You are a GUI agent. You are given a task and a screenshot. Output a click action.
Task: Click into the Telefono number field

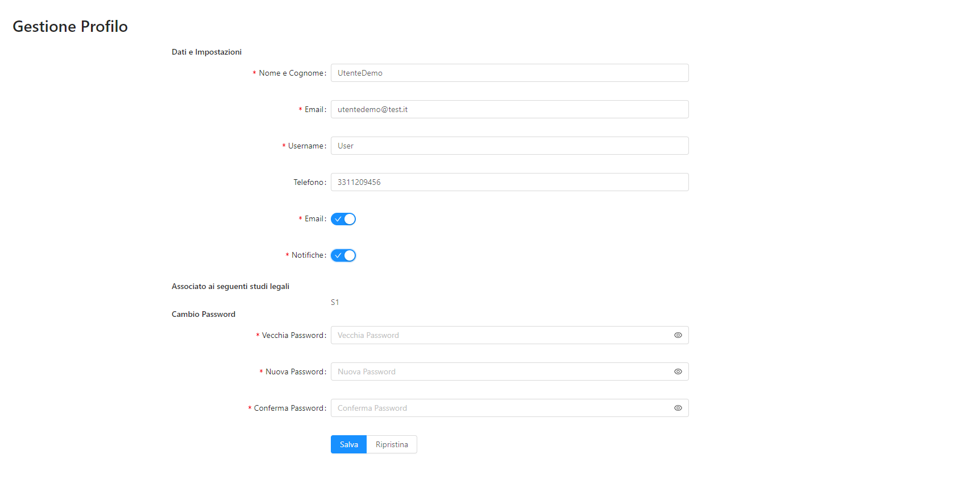pos(509,182)
